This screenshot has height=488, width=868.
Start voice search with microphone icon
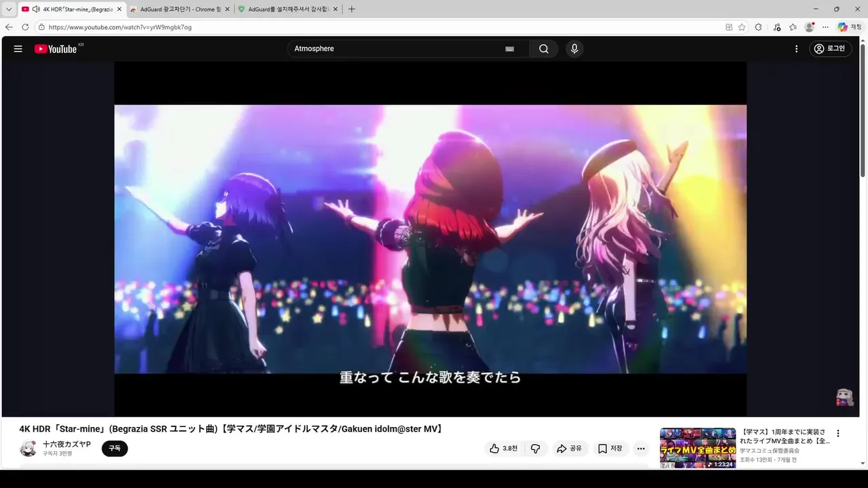(x=574, y=49)
